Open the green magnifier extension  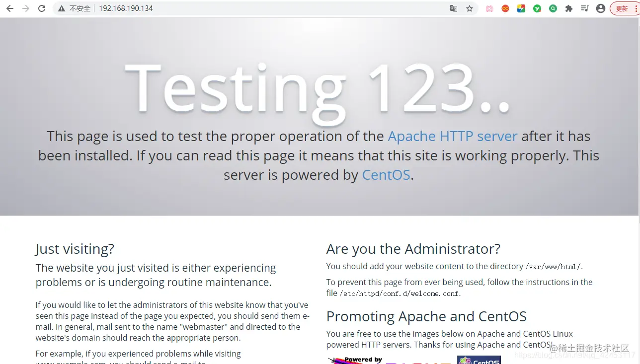coord(553,8)
